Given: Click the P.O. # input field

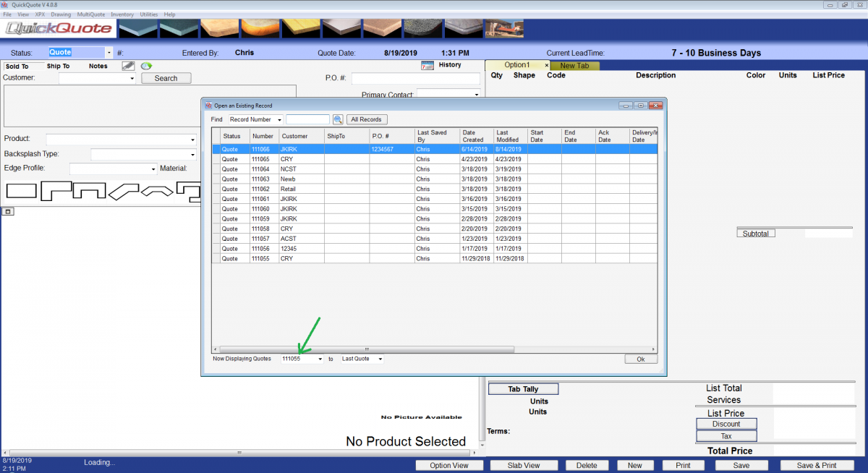Looking at the screenshot, I should point(416,78).
